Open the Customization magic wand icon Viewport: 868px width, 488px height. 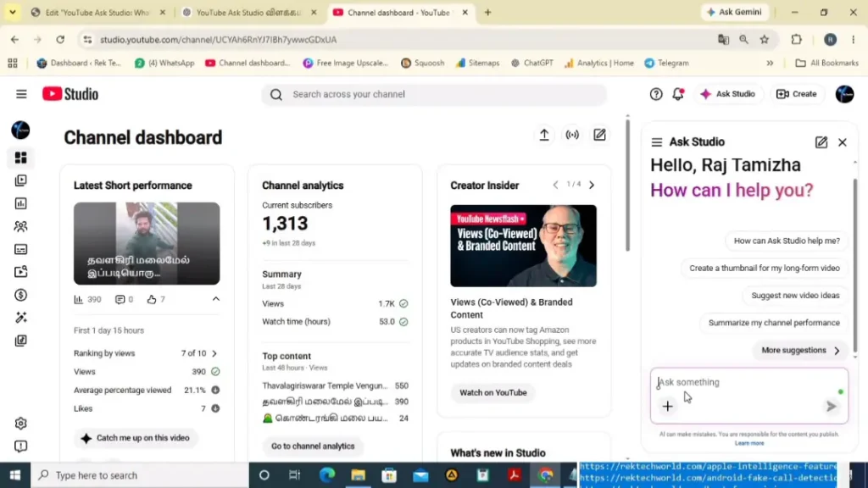tap(20, 318)
